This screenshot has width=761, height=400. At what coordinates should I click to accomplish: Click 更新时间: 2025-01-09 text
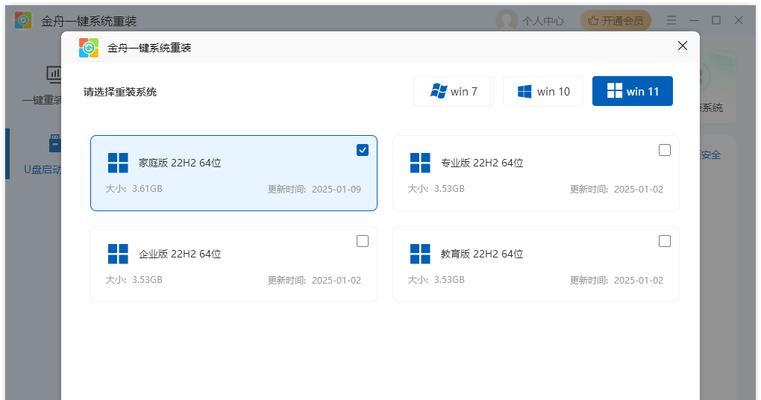coord(314,189)
